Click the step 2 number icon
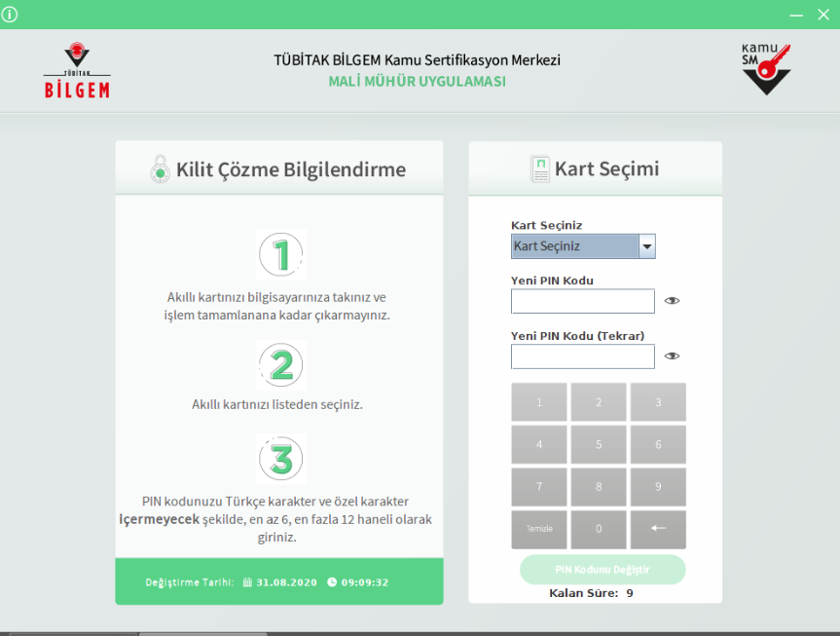 click(x=280, y=365)
